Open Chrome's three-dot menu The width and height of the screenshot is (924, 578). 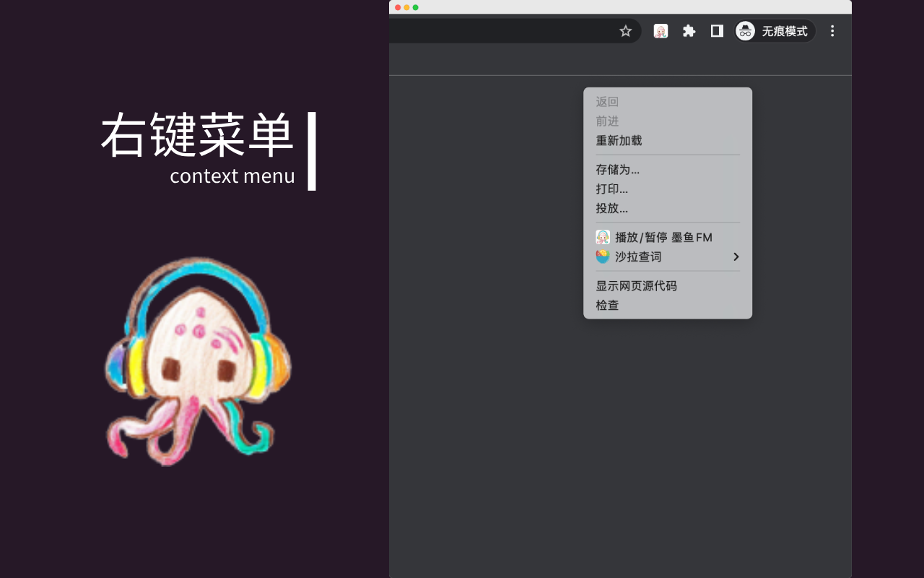(832, 30)
